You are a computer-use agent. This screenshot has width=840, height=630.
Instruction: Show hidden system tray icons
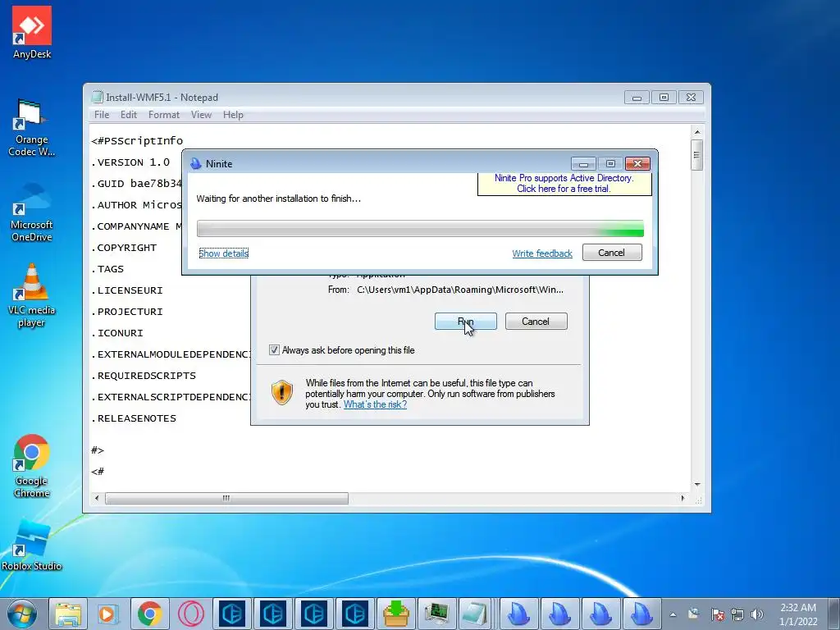pyautogui.click(x=673, y=614)
